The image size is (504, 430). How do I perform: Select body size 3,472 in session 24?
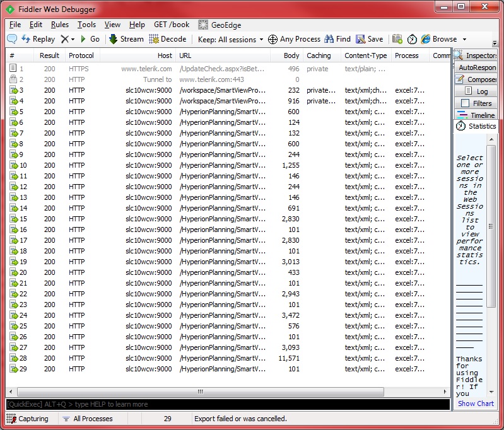click(x=291, y=315)
